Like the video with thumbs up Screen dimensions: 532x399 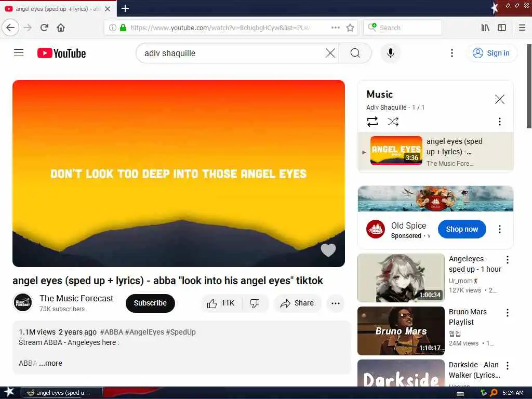click(221, 303)
